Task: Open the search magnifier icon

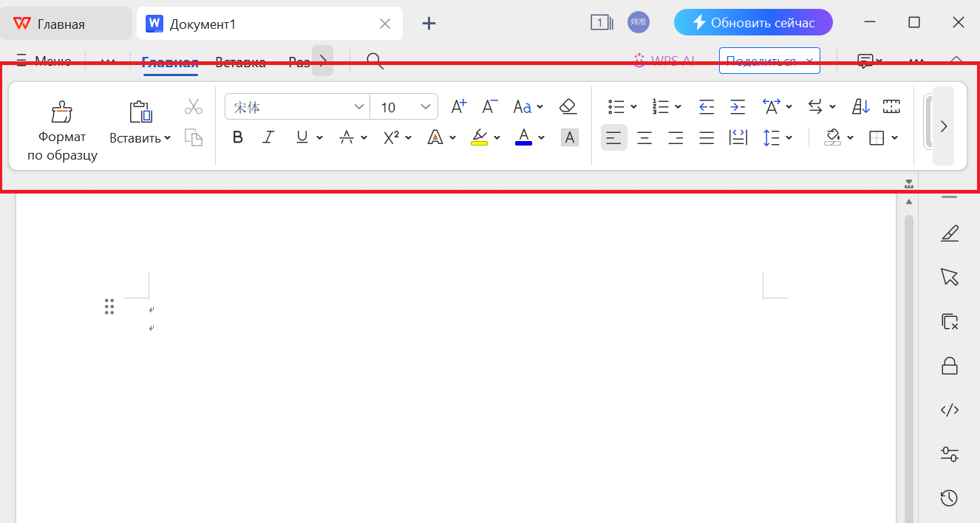Action: pos(375,61)
